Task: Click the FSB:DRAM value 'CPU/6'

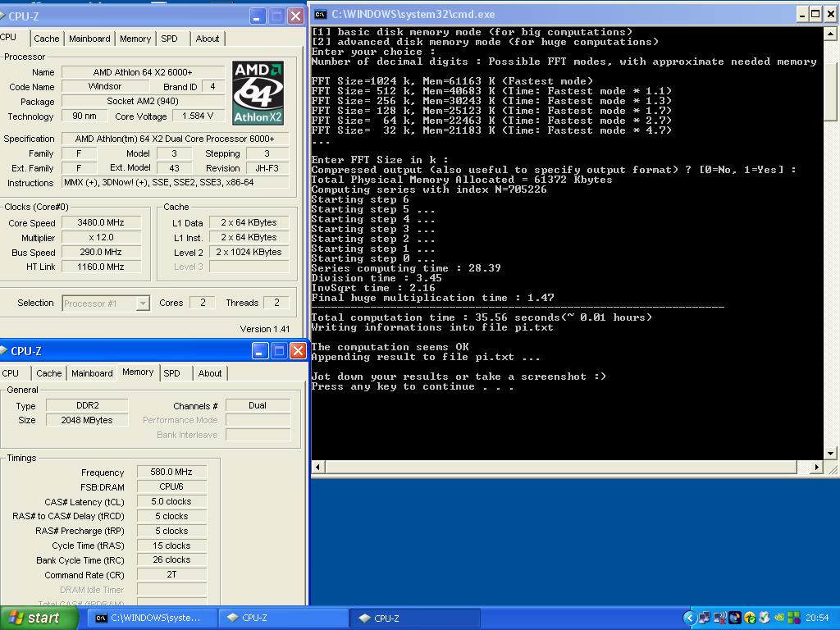Action: pos(171,486)
